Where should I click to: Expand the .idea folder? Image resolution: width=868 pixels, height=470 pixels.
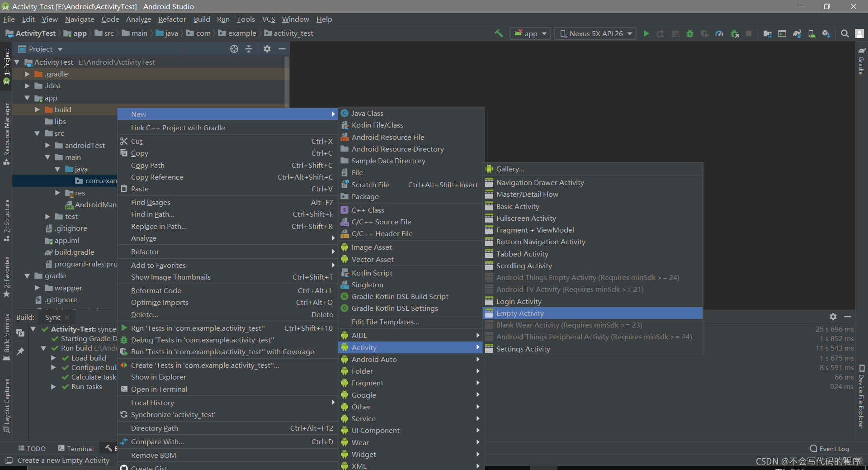point(27,85)
